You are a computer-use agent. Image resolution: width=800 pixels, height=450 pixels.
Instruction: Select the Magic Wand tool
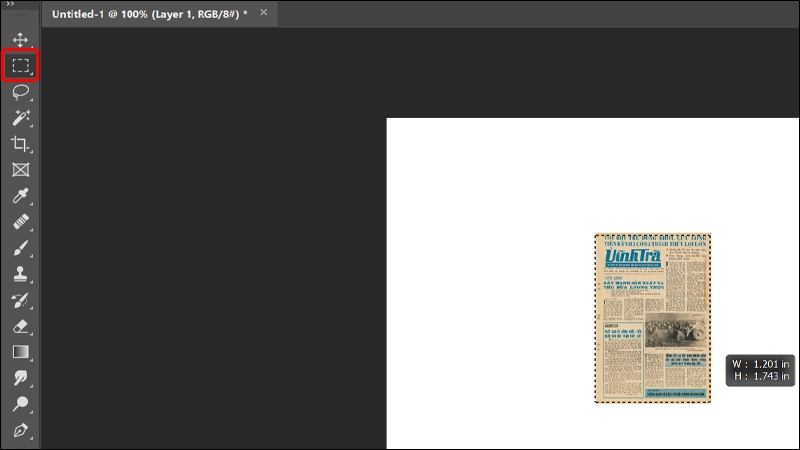pyautogui.click(x=20, y=118)
